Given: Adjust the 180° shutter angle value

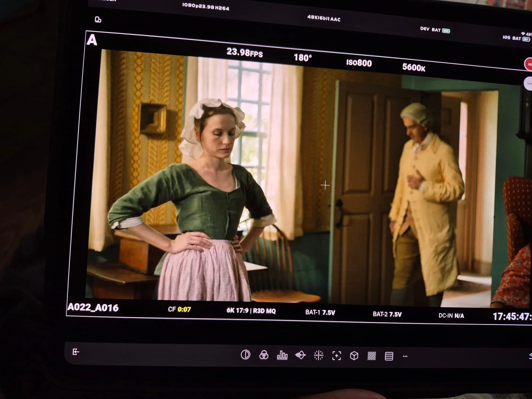Looking at the screenshot, I should pos(303,57).
